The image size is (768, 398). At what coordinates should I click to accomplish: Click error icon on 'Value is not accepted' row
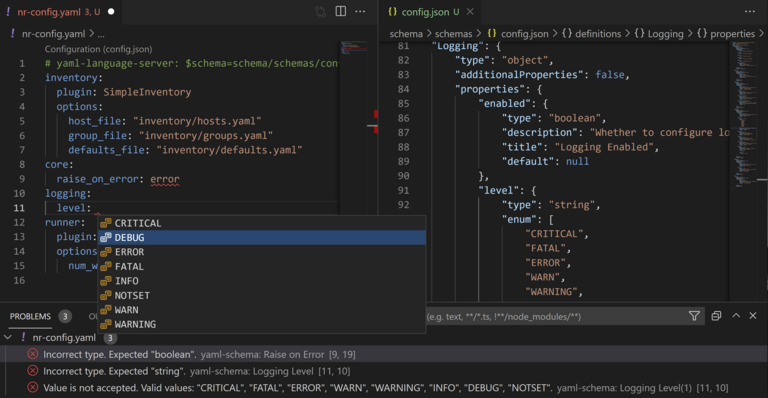coord(32,387)
